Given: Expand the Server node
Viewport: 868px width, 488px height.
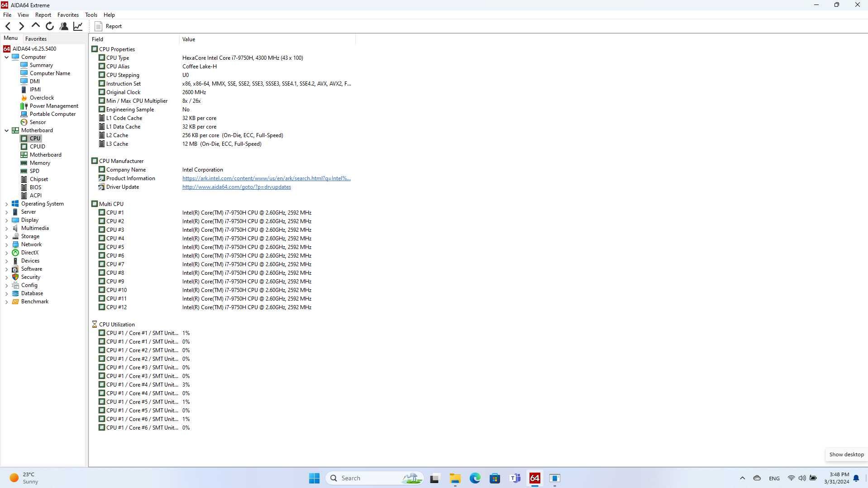Looking at the screenshot, I should coord(6,212).
